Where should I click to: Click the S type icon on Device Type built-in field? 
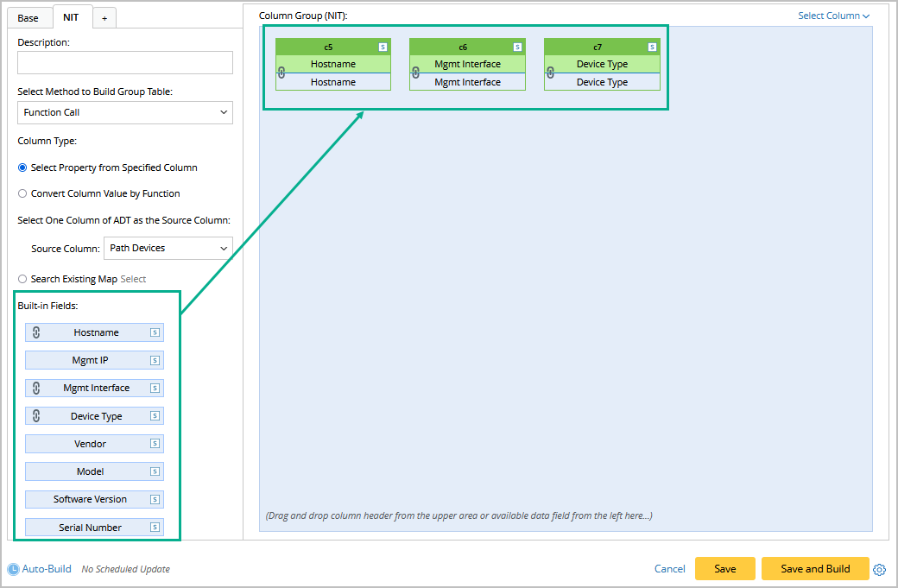(155, 416)
